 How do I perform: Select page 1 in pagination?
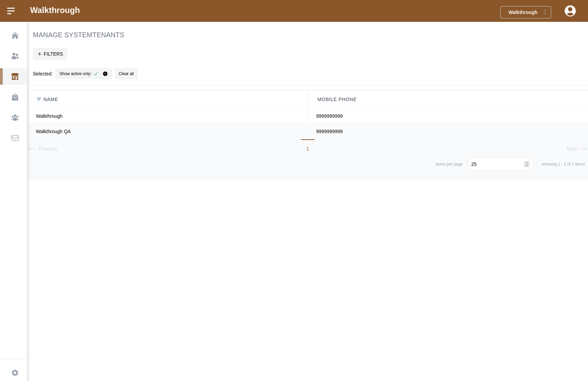pyautogui.click(x=307, y=149)
